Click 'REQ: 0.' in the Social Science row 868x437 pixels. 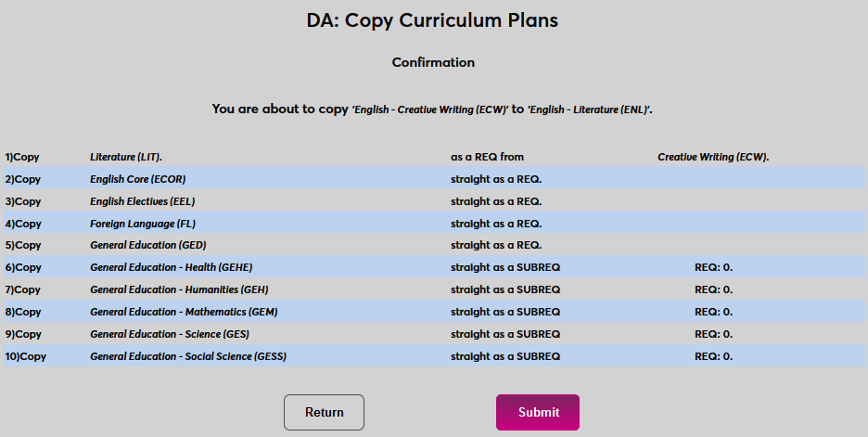[713, 357]
